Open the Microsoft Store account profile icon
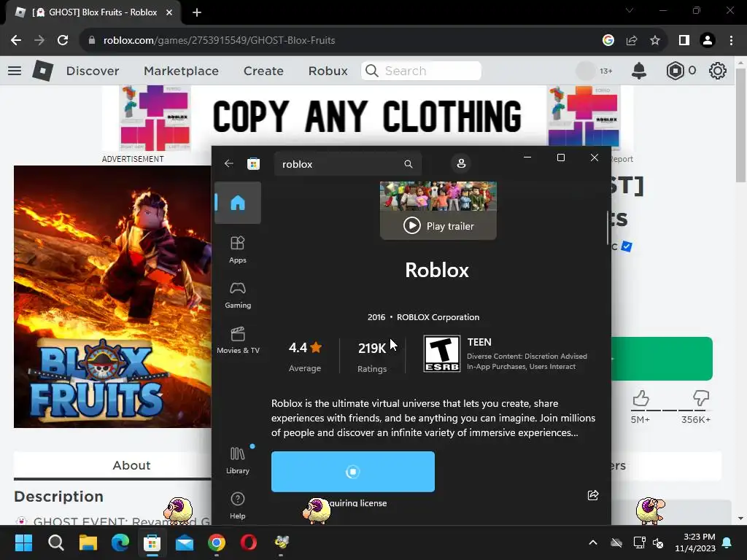Screen dimensions: 747x560 (461, 163)
